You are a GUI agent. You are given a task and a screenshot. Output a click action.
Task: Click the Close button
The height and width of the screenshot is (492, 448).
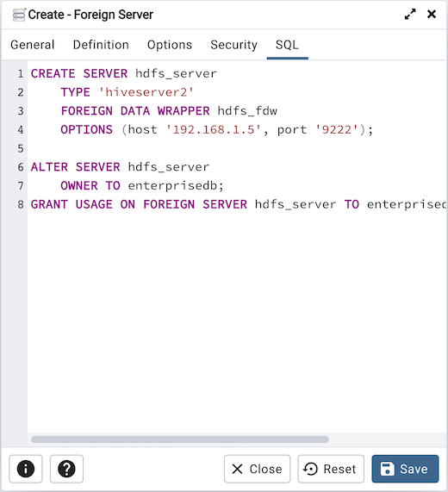257,469
